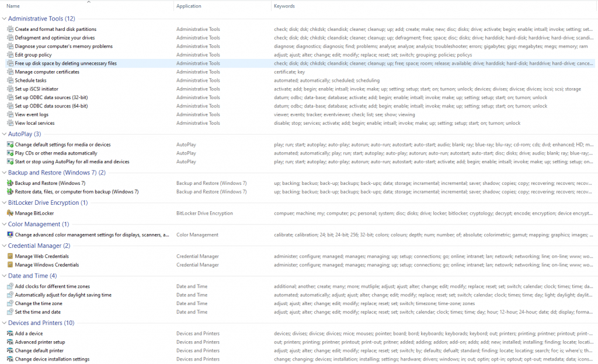Collapse the Credential Manager group
This screenshot has width=598, height=364.
pos(4,246)
